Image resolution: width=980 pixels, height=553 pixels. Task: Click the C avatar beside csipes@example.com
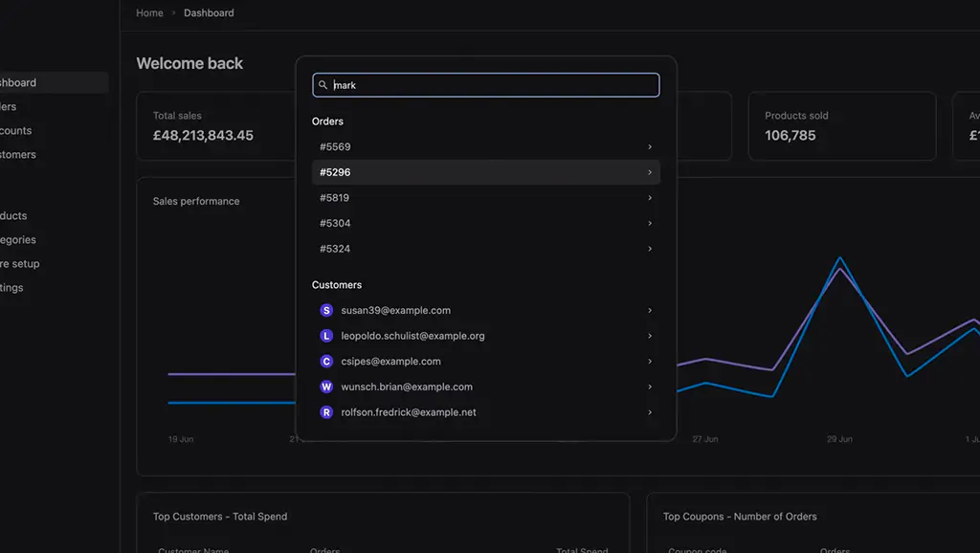pos(326,362)
